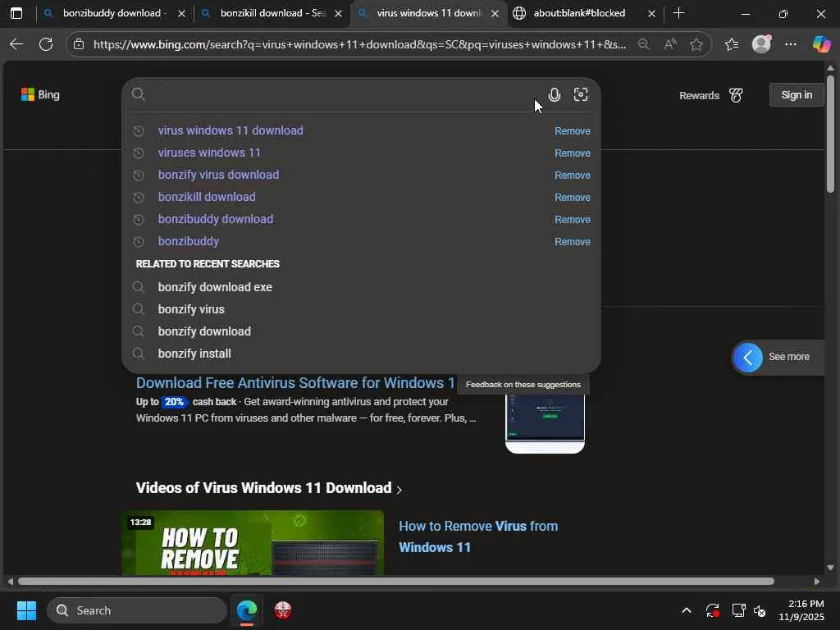Play the 13:28 How To Remove thumbnail
This screenshot has height=630, width=840.
pyautogui.click(x=253, y=543)
